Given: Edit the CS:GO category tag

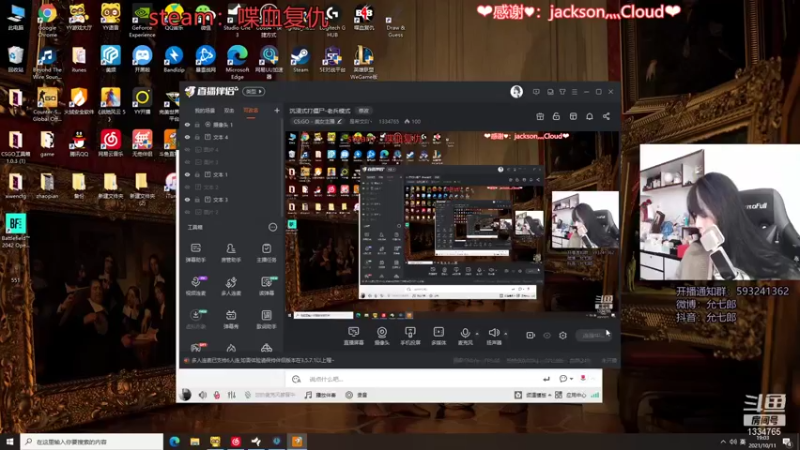Looking at the screenshot, I should [x=317, y=121].
